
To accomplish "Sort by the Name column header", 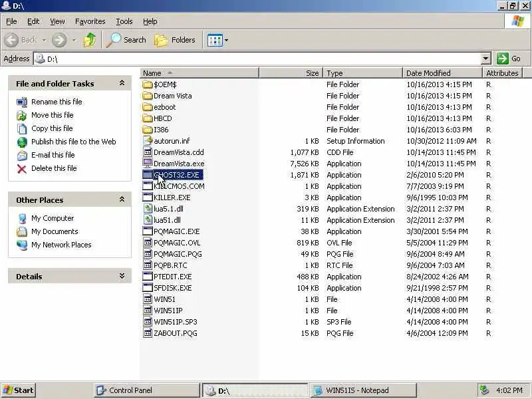I will (199, 73).
